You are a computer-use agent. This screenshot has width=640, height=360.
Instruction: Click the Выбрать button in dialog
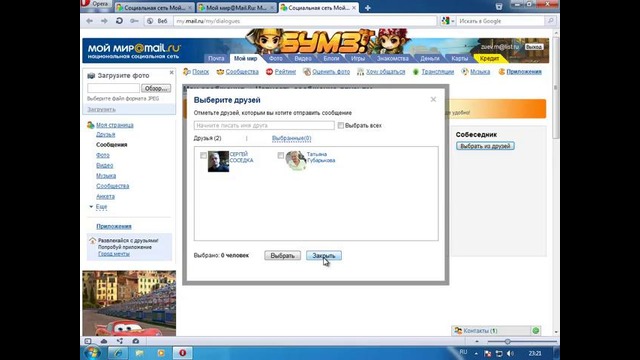coord(282,256)
